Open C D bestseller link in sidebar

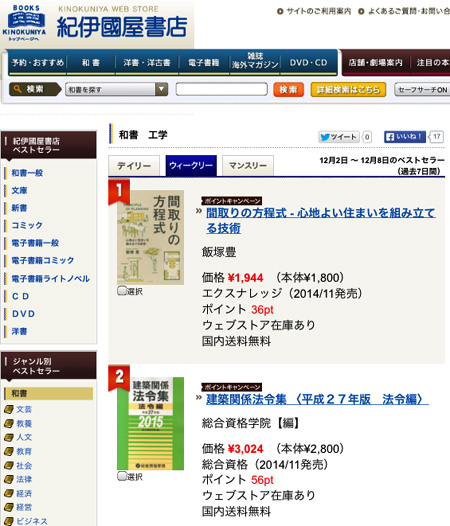coord(20,296)
